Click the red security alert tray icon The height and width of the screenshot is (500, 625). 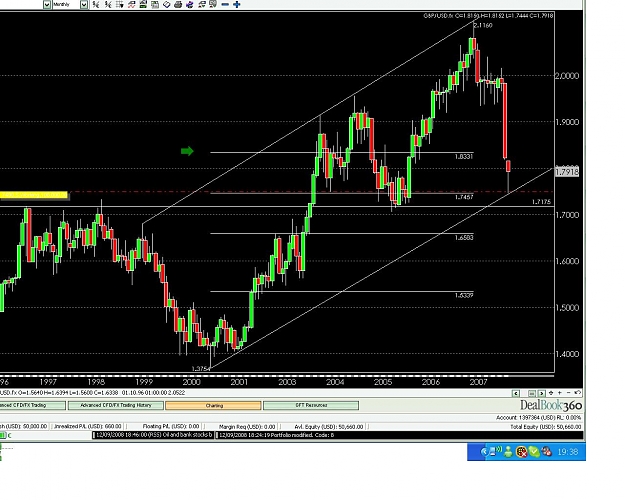click(x=521, y=452)
